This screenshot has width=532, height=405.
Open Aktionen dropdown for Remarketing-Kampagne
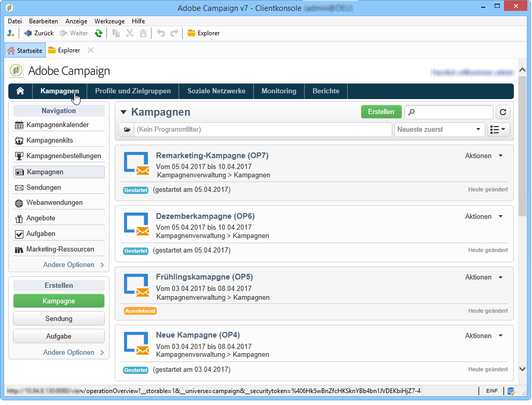click(x=484, y=156)
